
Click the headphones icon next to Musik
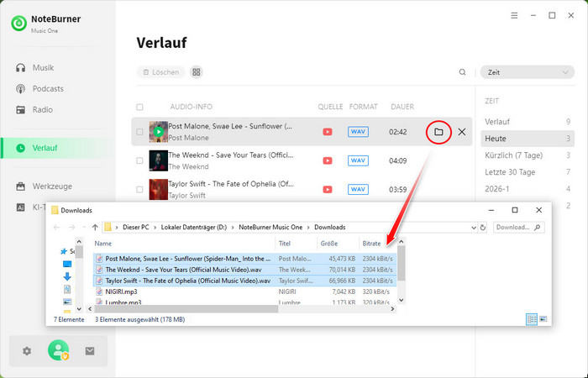(21, 68)
